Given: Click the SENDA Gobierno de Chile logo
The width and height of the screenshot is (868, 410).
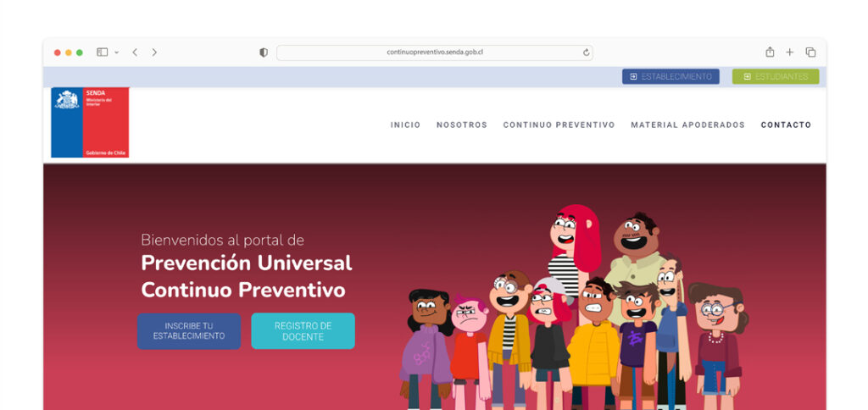Looking at the screenshot, I should tap(90, 122).
